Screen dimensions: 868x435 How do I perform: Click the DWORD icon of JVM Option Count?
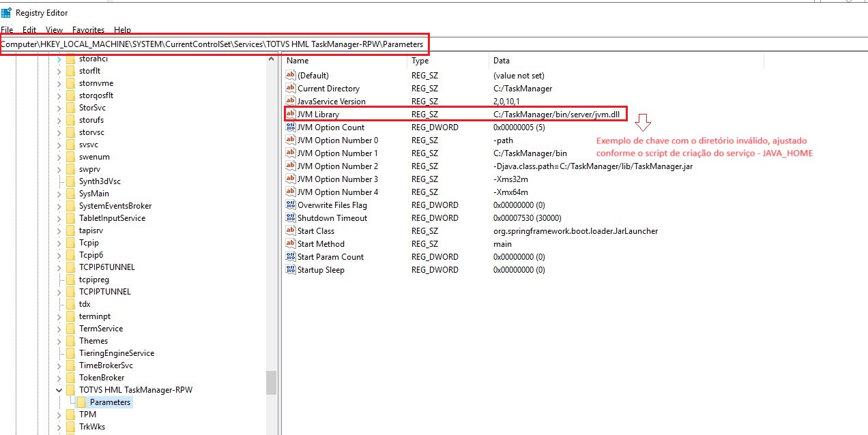pos(291,127)
